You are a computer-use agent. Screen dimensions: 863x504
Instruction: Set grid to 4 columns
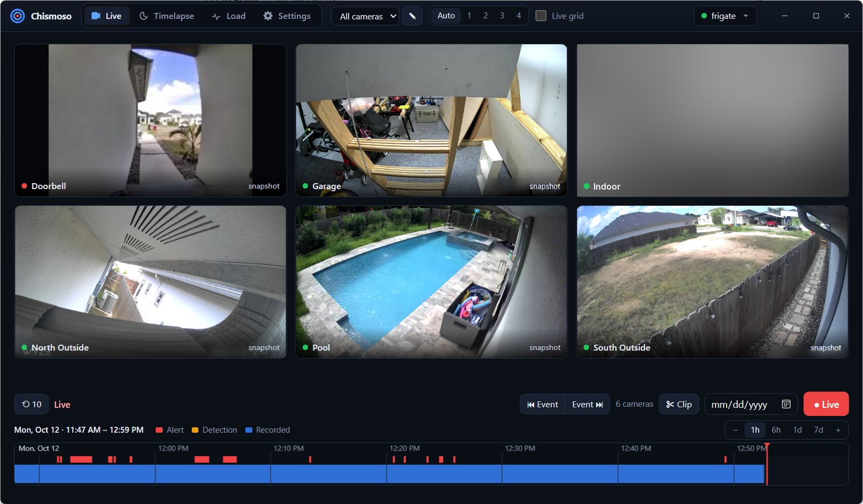click(x=519, y=16)
